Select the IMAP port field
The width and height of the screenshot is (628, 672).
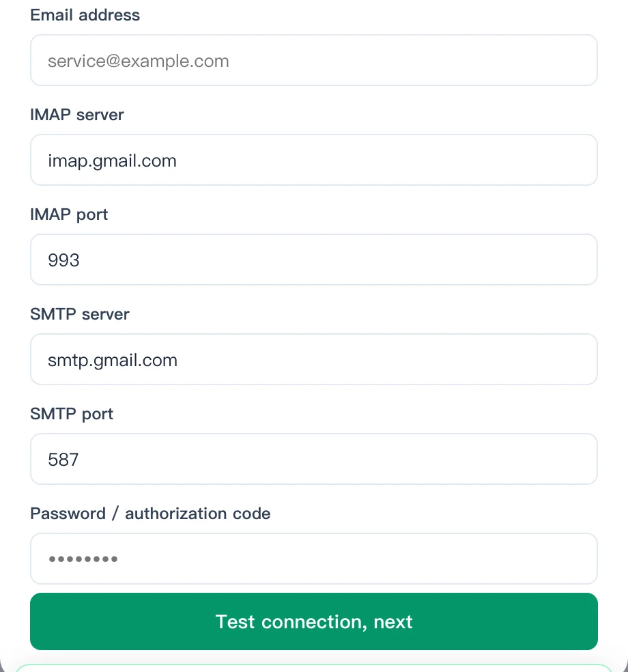coord(313,260)
